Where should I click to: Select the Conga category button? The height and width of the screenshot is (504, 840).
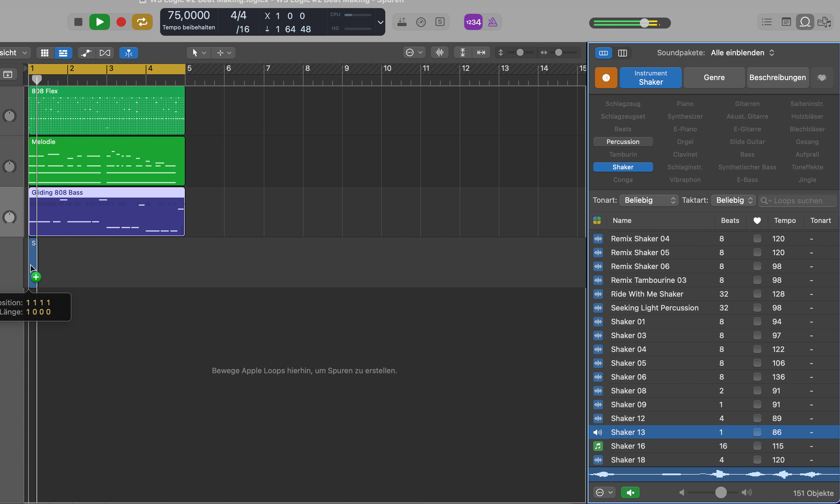click(623, 180)
